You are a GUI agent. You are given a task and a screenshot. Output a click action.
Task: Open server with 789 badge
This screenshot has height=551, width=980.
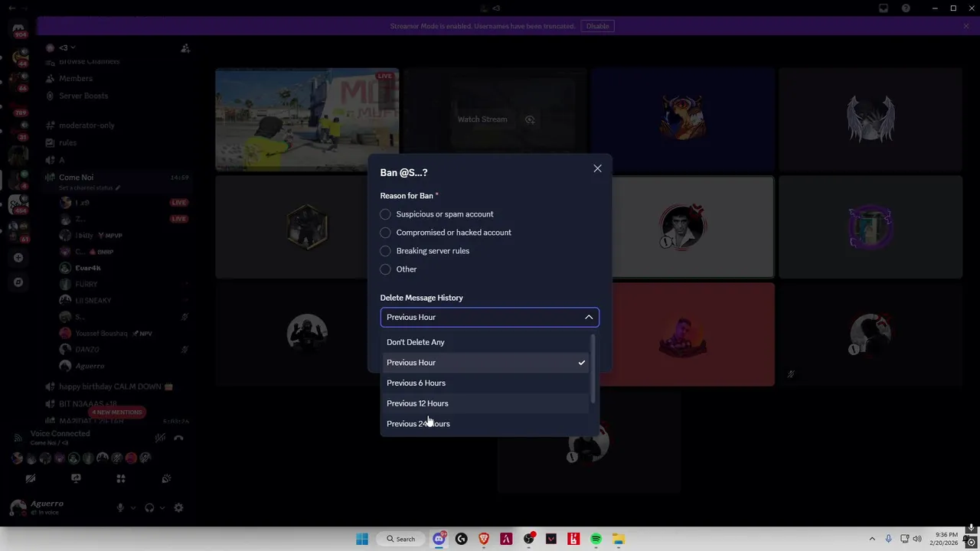point(18,107)
